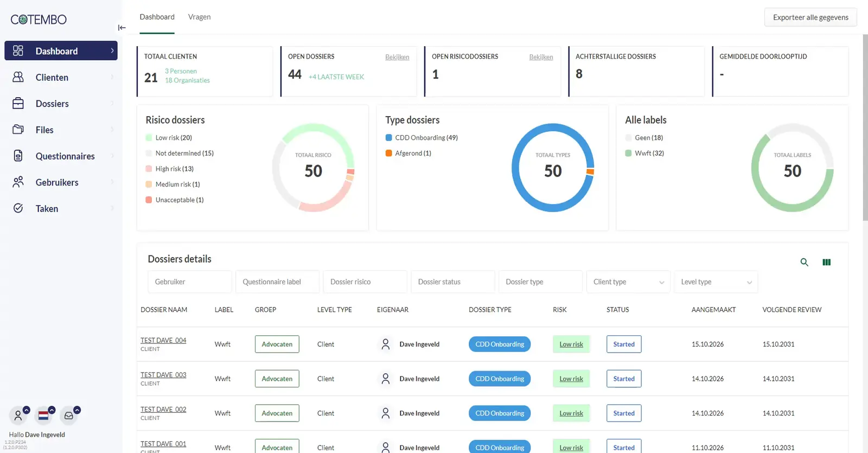Image resolution: width=868 pixels, height=453 pixels.
Task: Click the Gebruikers people icon
Action: [18, 182]
